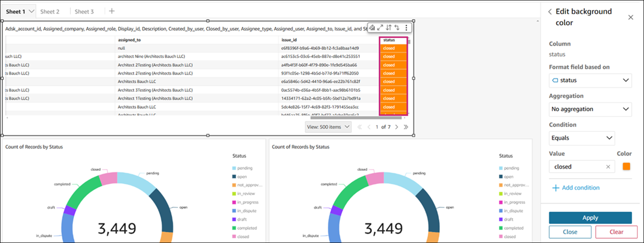Switch to Sheet 2 tab
This screenshot has width=644, height=243.
click(50, 11)
